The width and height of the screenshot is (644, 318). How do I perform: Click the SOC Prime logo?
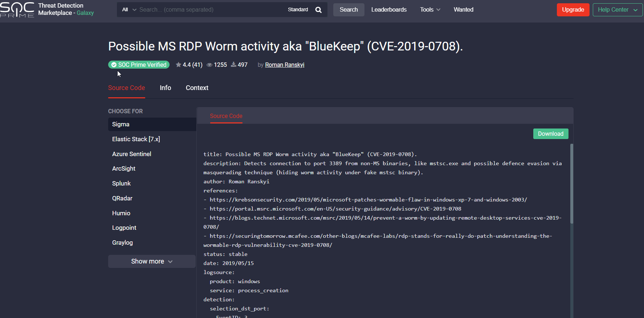pos(17,9)
